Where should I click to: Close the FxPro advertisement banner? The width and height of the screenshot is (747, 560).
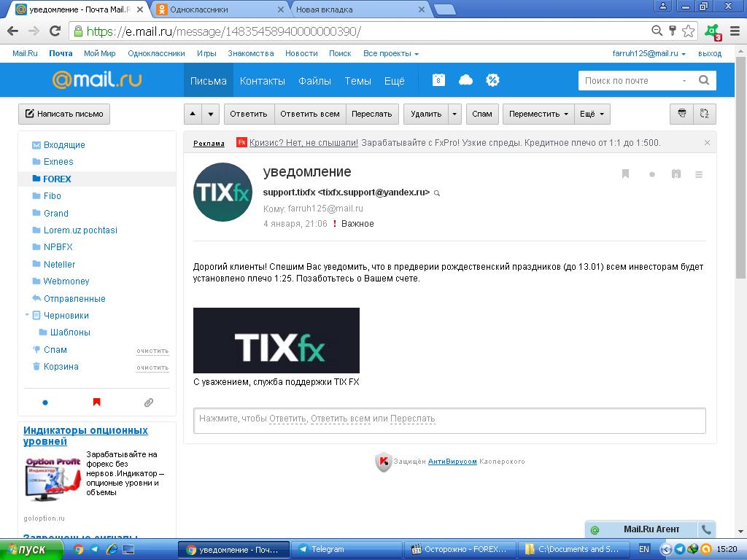point(707,142)
